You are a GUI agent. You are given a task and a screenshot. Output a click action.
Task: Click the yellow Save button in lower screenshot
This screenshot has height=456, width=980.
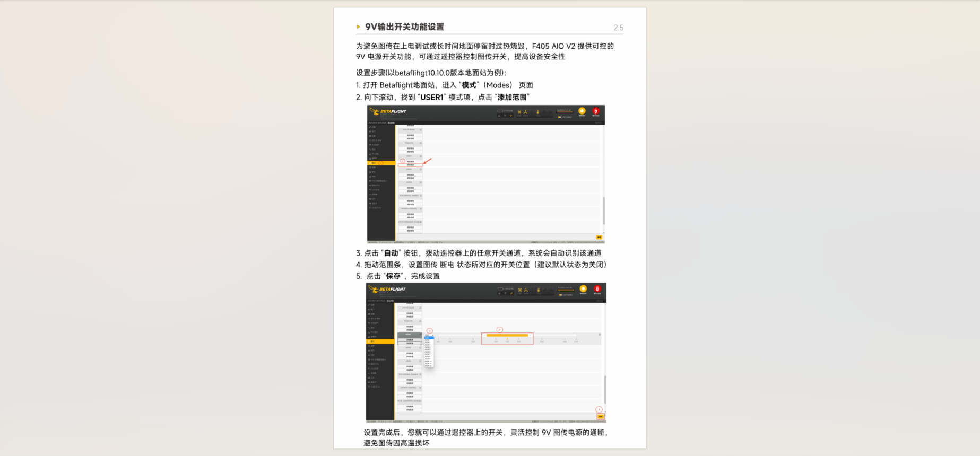tap(600, 416)
